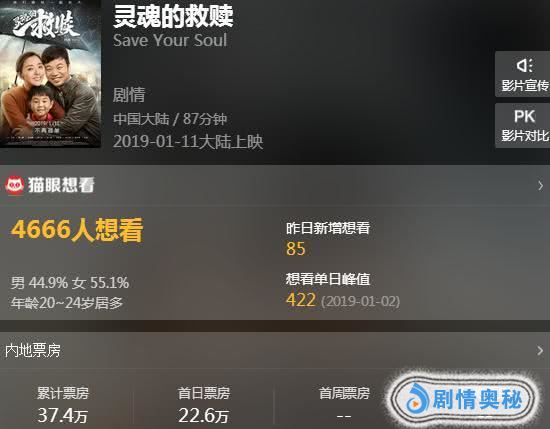550x429 pixels.
Task: Click the PK icon for 影片对比
Action: 524,116
